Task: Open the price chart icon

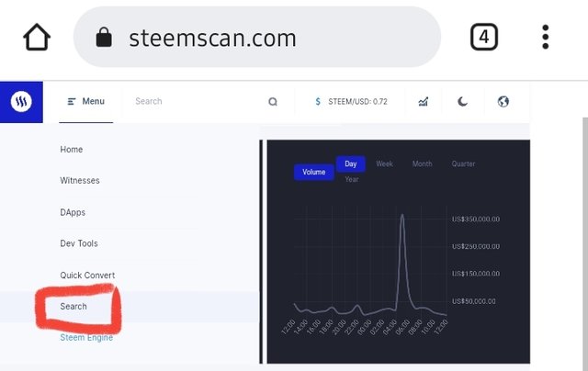Action: [x=423, y=101]
